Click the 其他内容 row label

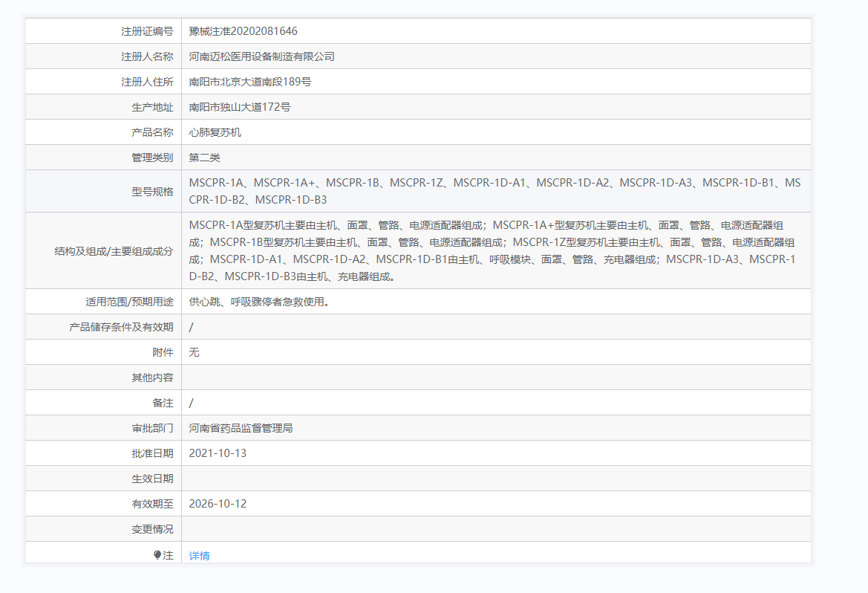[x=152, y=377]
